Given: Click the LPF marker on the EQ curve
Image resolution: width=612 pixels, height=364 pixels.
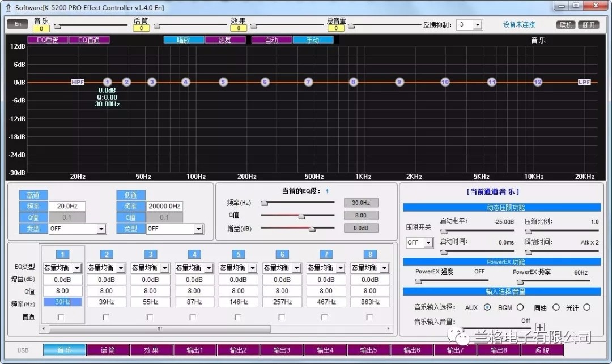Looking at the screenshot, I should click(x=584, y=82).
